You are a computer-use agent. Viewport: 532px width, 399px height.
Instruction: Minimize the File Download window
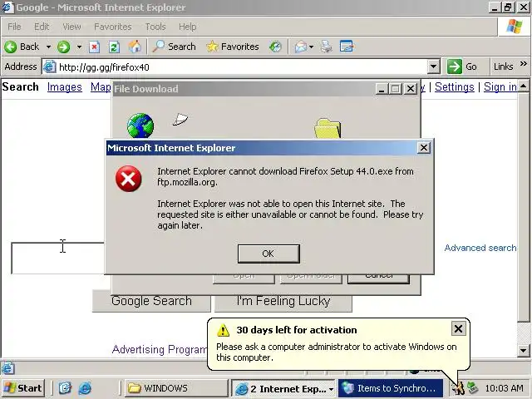click(382, 89)
